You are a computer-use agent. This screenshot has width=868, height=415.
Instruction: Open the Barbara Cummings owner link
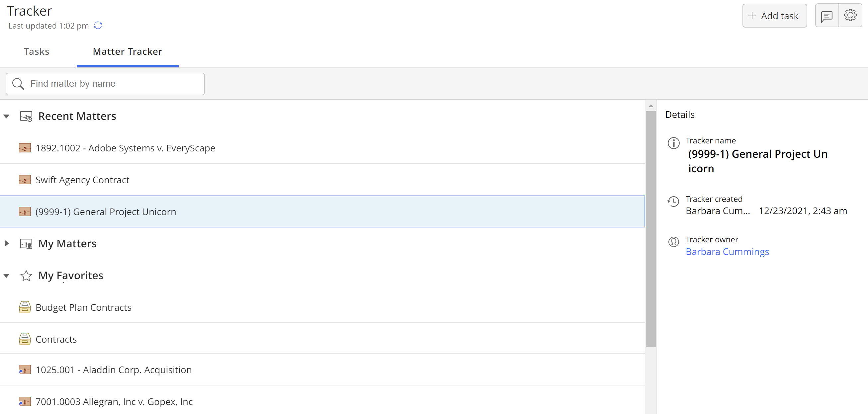click(x=727, y=252)
